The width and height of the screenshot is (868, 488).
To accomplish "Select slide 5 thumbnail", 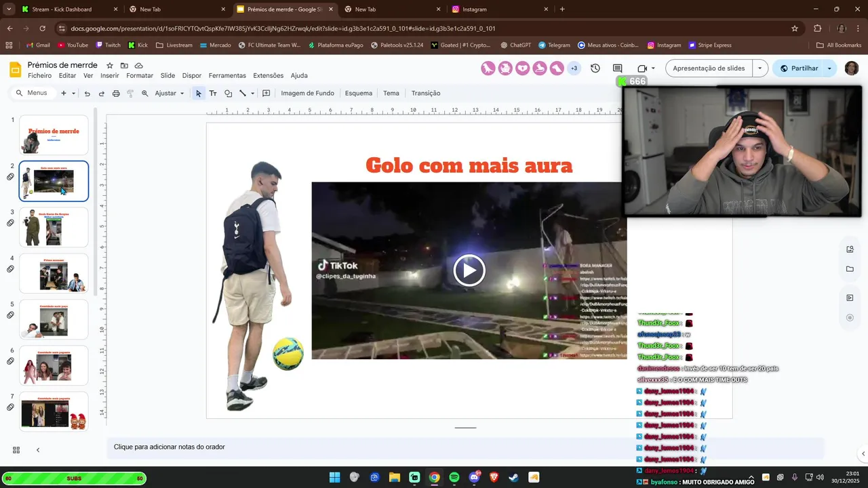I will click(54, 319).
